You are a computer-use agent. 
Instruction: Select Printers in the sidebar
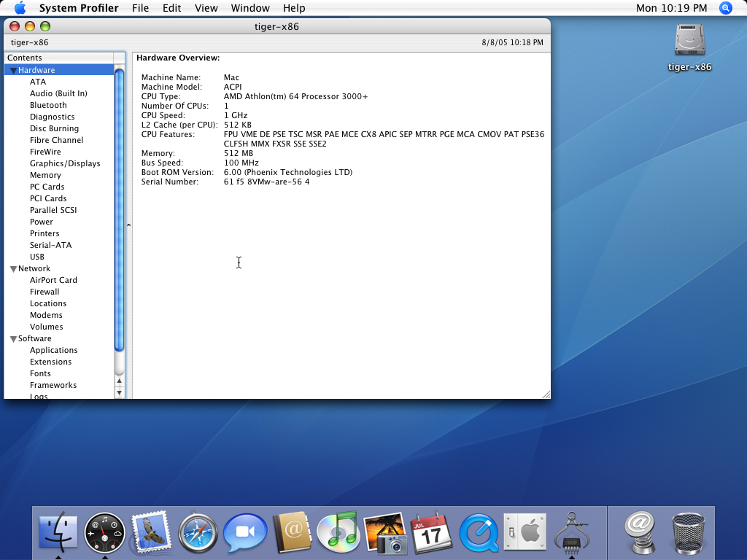pyautogui.click(x=44, y=233)
